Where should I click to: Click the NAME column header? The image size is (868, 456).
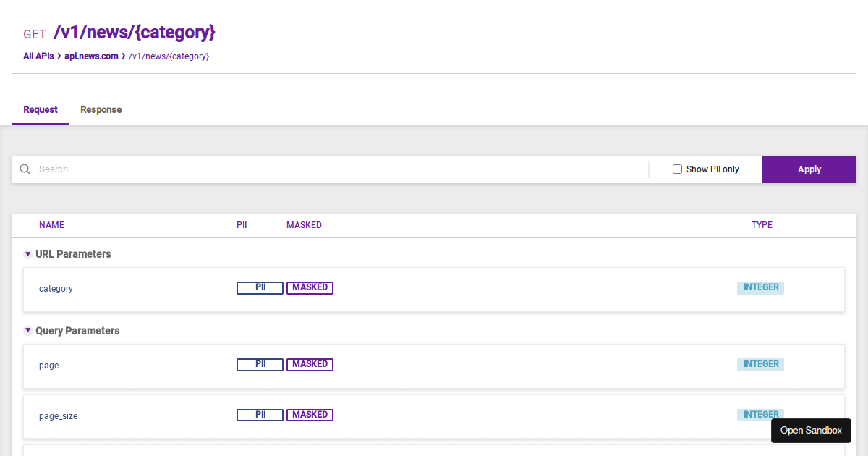tap(51, 225)
